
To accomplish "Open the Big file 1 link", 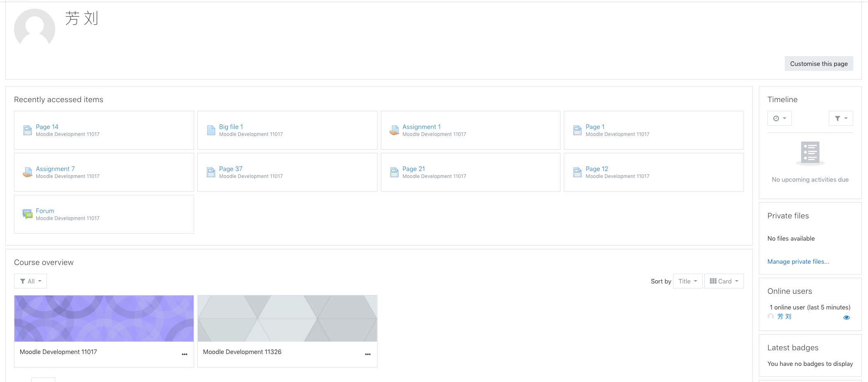I will [231, 127].
